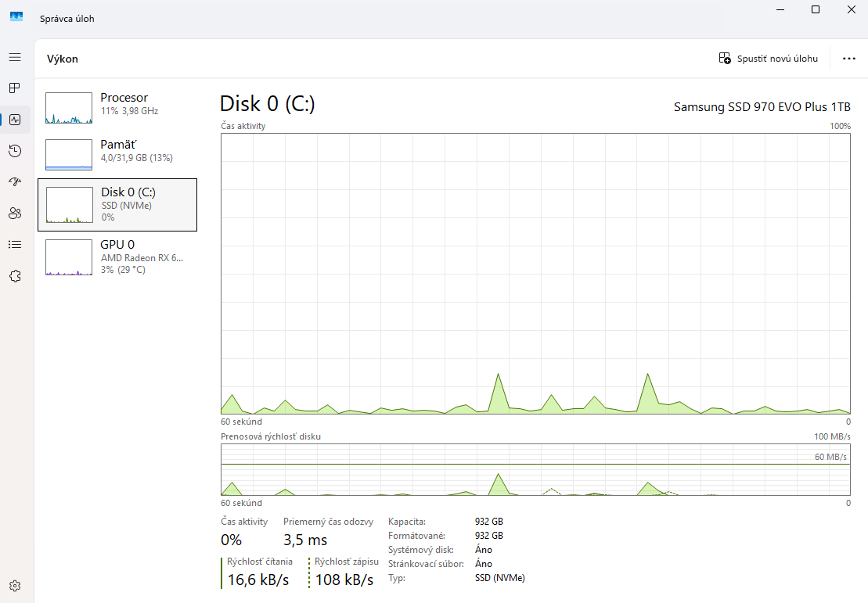Click the Procesor mini graph thumbnail
The width and height of the screenshot is (868, 603).
[69, 108]
